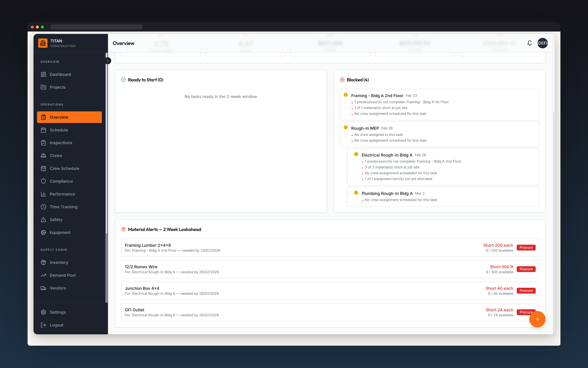The image size is (588, 368).
Task: Click the Junction Box 4×4 alert title
Action: [x=142, y=288]
